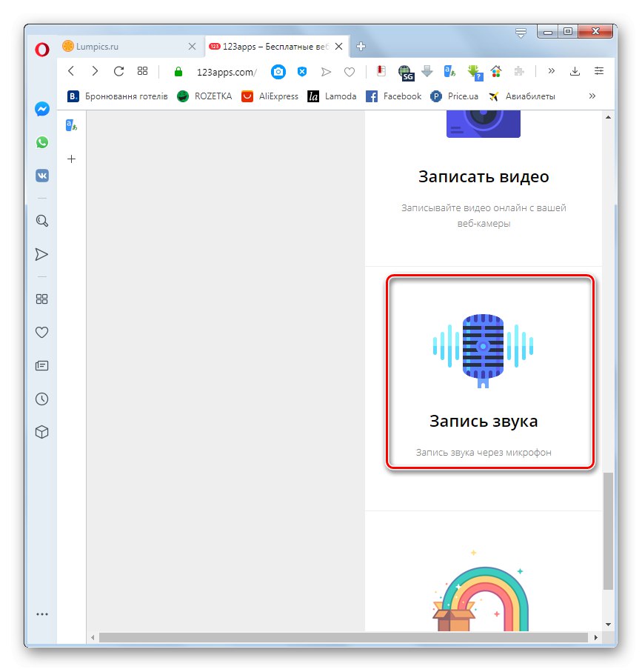Open Бронювання готелів bookmark
The image size is (642, 672).
point(117,96)
